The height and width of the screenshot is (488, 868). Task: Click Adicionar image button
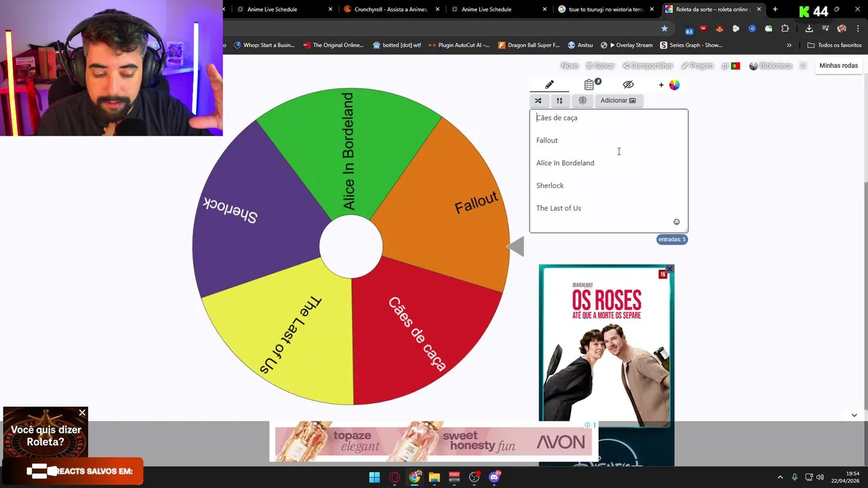[618, 100]
